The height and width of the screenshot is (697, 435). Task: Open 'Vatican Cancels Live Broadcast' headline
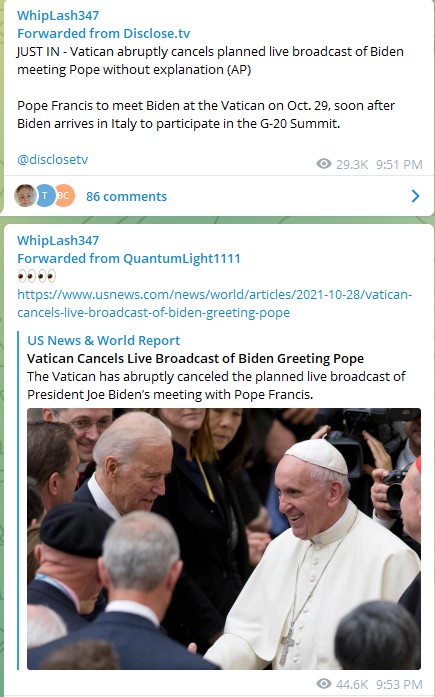pos(196,358)
